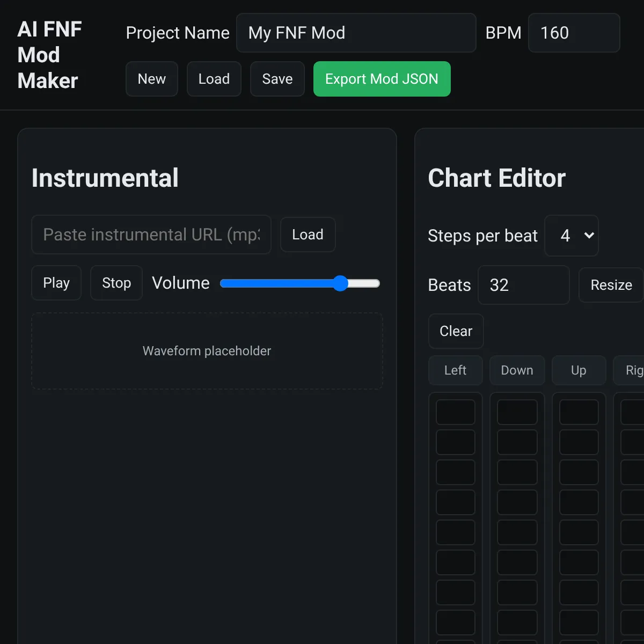Adjust the Volume slider
The height and width of the screenshot is (644, 644).
[x=300, y=283]
